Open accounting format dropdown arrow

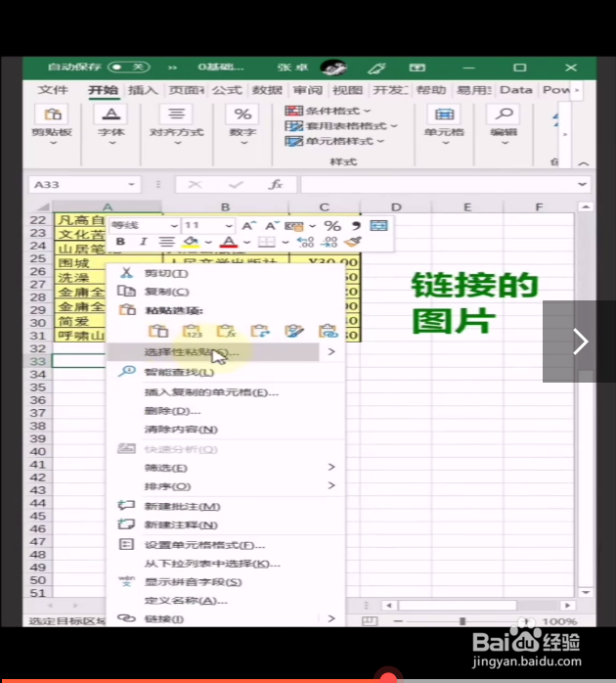pyautogui.click(x=313, y=226)
